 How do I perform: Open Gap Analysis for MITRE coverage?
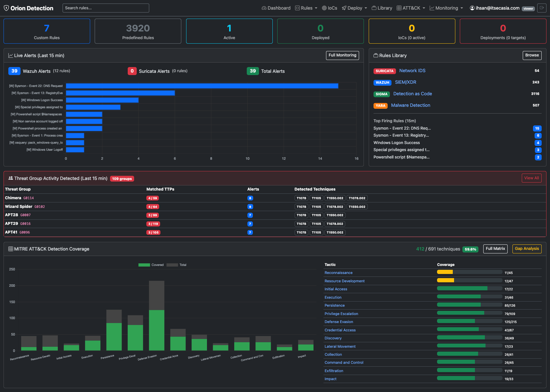coord(527,249)
